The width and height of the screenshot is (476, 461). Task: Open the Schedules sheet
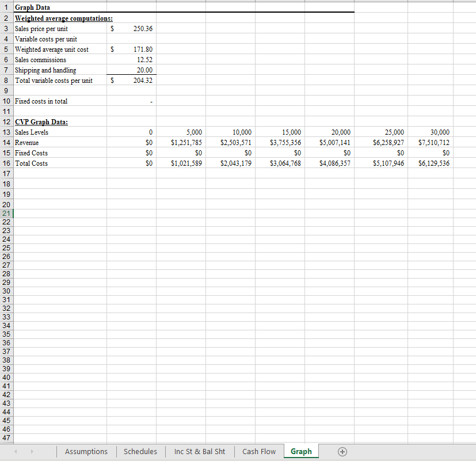click(x=140, y=452)
